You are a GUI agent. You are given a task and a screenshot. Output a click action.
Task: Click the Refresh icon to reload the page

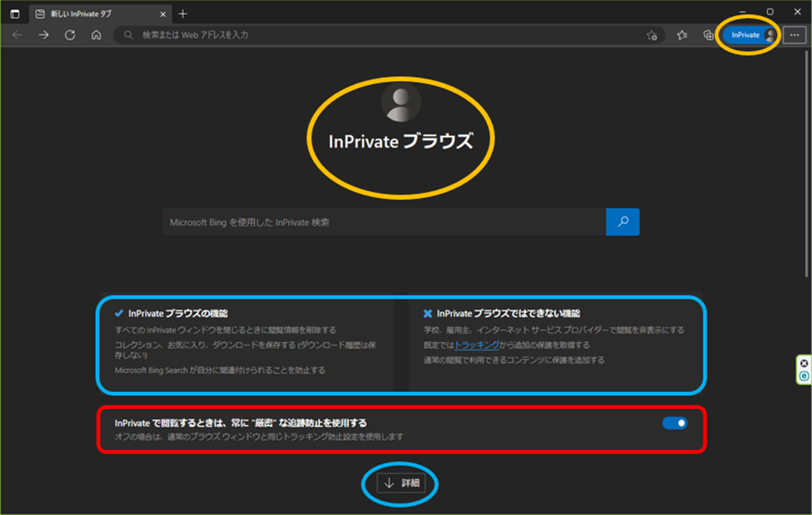[x=70, y=34]
